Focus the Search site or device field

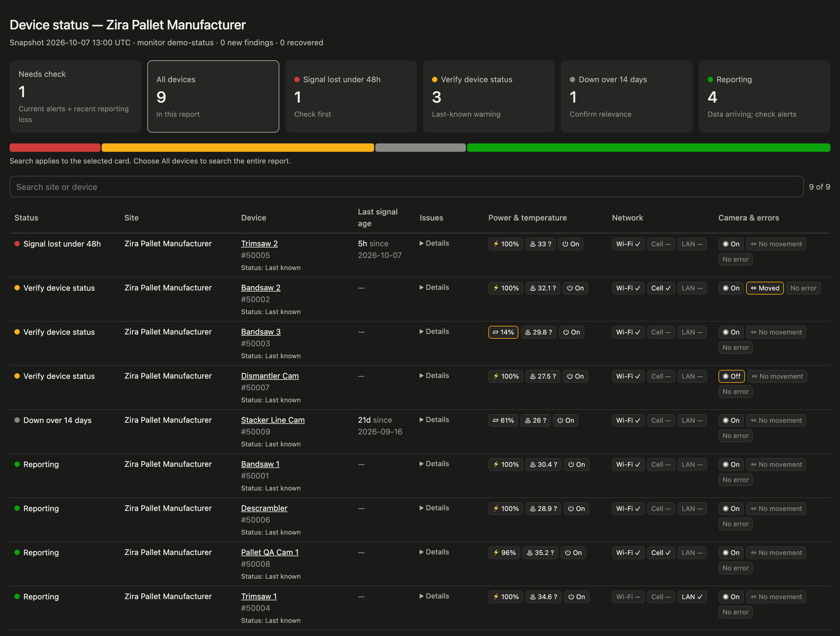[406, 187]
